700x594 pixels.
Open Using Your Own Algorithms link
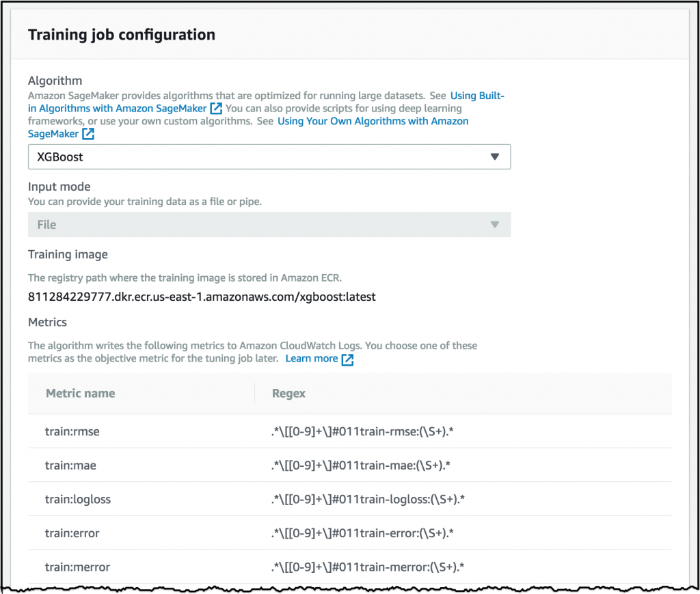coord(373,121)
